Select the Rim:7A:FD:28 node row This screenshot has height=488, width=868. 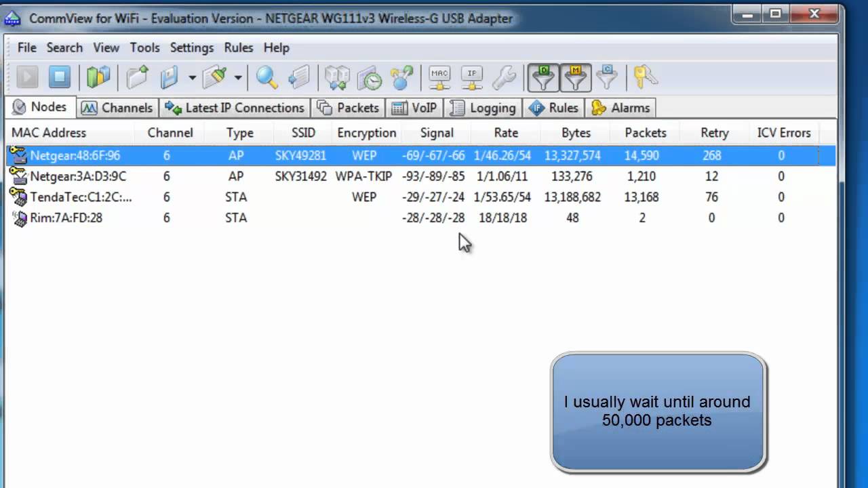click(422, 218)
